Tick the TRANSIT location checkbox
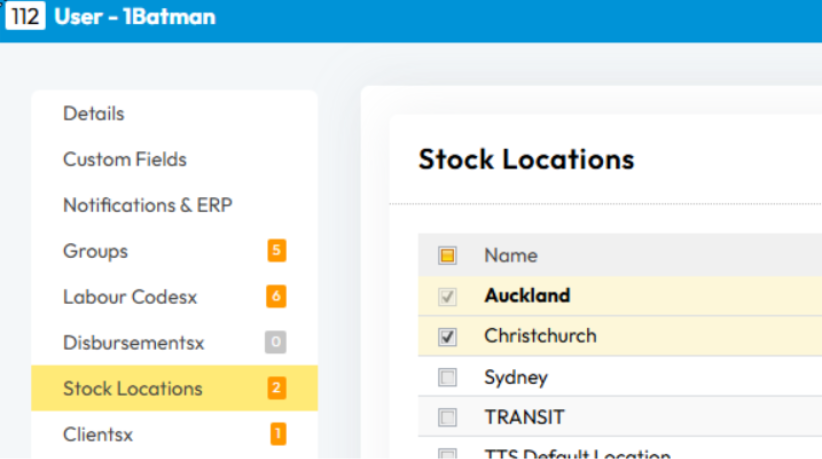 447,418
